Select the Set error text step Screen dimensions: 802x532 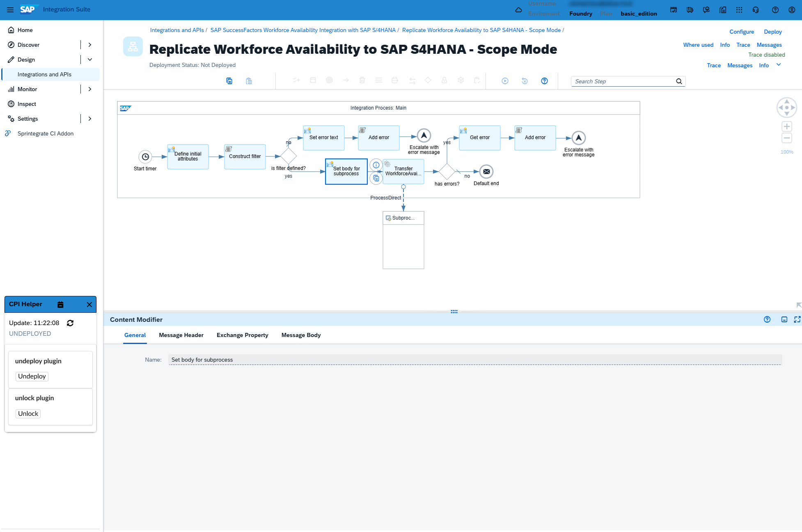pos(324,138)
